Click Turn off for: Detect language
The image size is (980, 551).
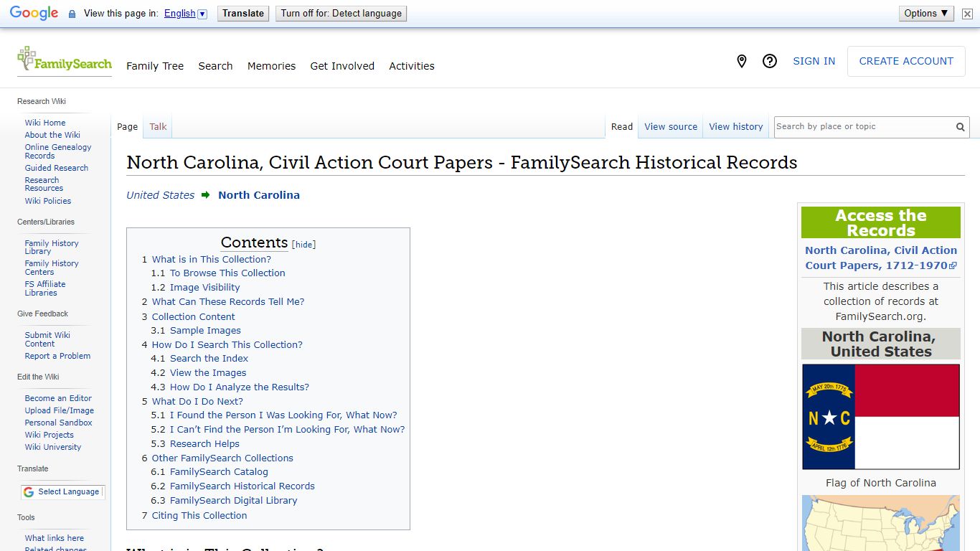[x=341, y=14]
